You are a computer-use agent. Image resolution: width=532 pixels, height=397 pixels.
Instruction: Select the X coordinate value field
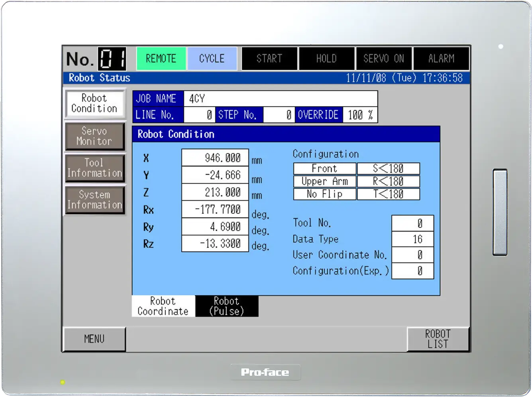[x=215, y=158]
